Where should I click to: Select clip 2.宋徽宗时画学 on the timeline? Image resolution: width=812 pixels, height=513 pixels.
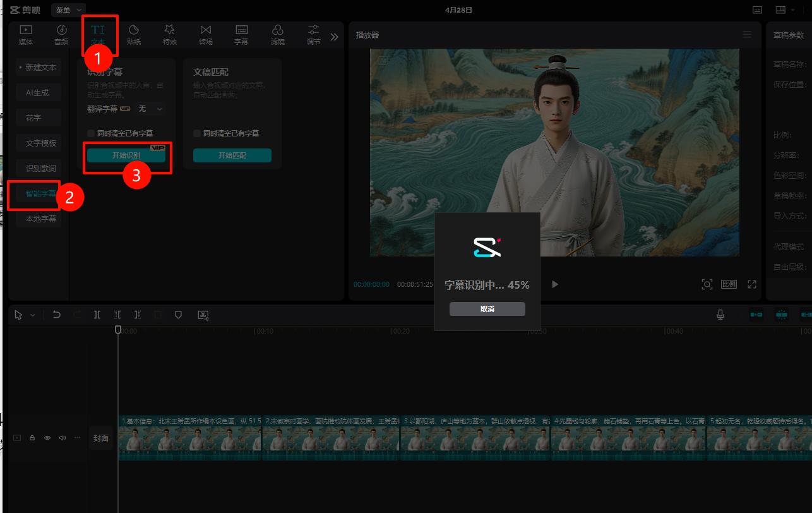point(331,437)
